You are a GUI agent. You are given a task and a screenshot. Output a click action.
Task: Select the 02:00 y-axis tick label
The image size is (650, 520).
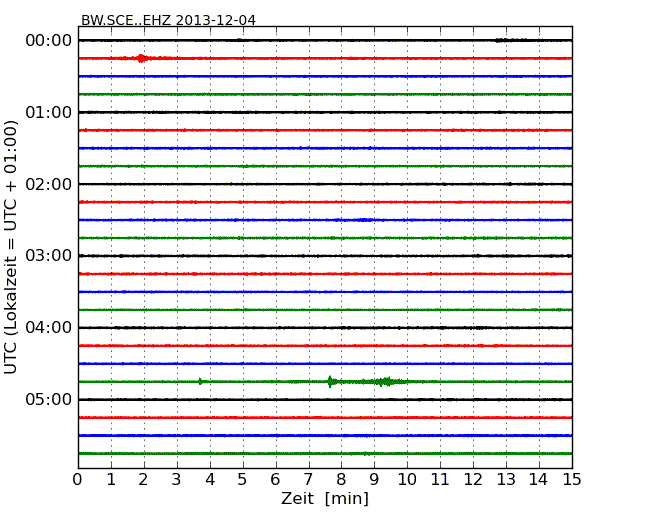click(48, 184)
